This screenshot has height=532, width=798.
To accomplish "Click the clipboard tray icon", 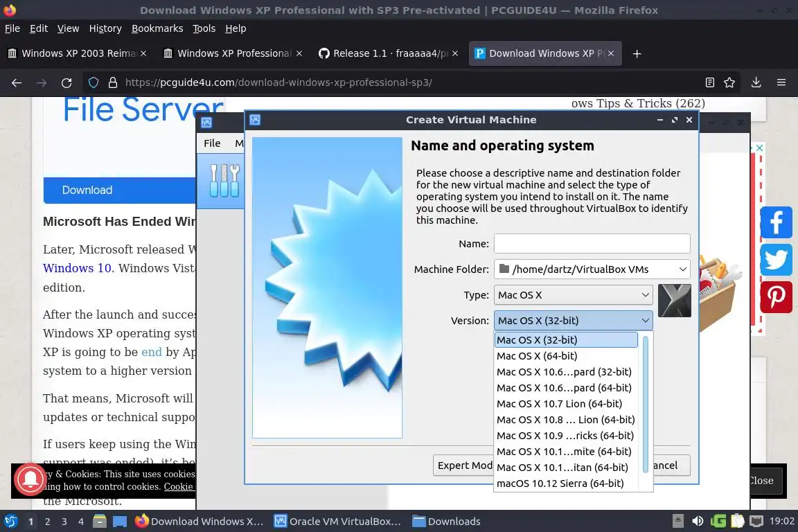I will coord(738,522).
